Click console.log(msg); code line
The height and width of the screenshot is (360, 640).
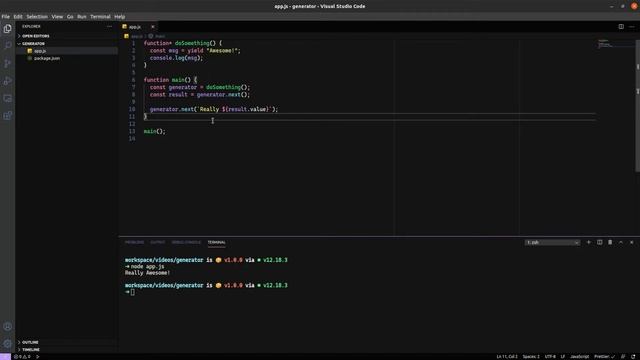[x=176, y=58]
